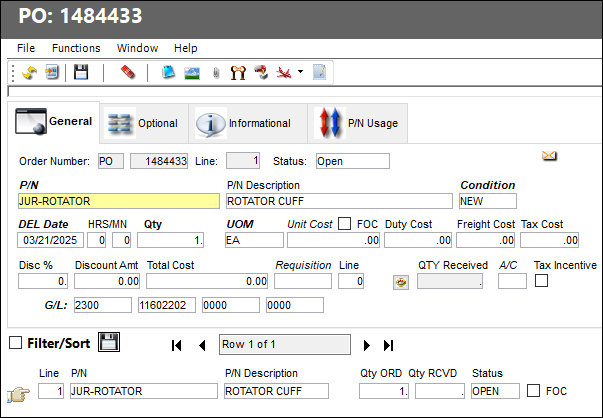Click the Requisition field
The width and height of the screenshot is (603, 418).
(x=303, y=281)
